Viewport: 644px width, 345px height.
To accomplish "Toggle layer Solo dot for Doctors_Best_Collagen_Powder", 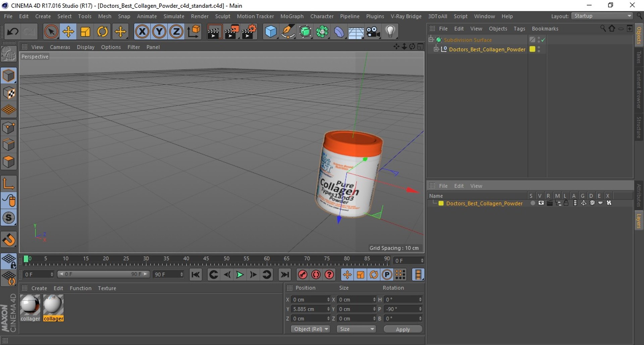I will [x=533, y=203].
